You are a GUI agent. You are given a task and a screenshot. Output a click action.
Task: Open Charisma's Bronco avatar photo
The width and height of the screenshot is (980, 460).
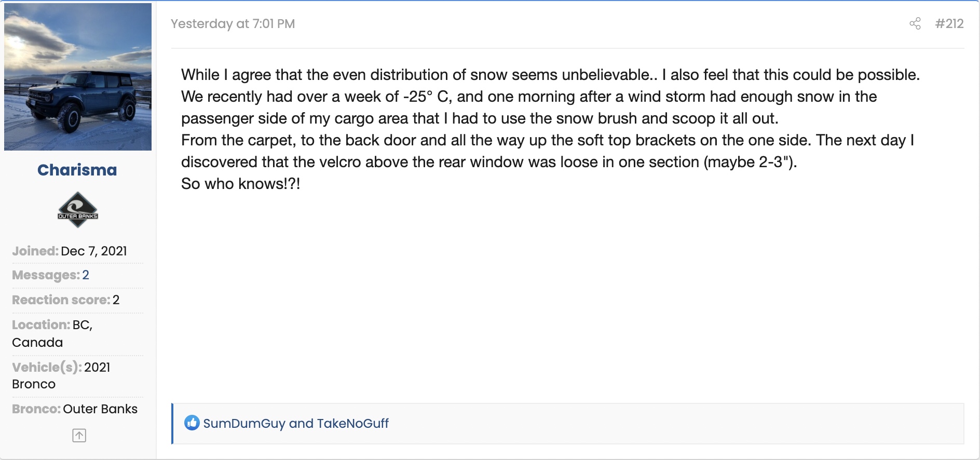[x=78, y=77]
